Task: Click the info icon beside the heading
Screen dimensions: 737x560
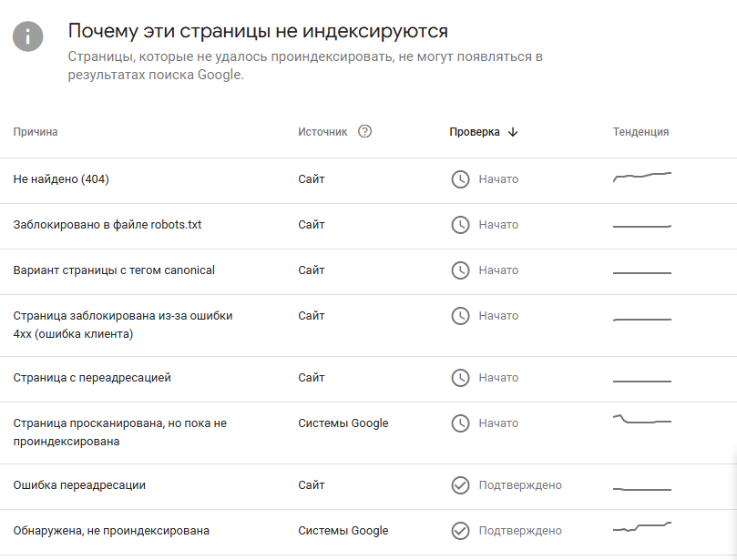Action: (x=28, y=36)
